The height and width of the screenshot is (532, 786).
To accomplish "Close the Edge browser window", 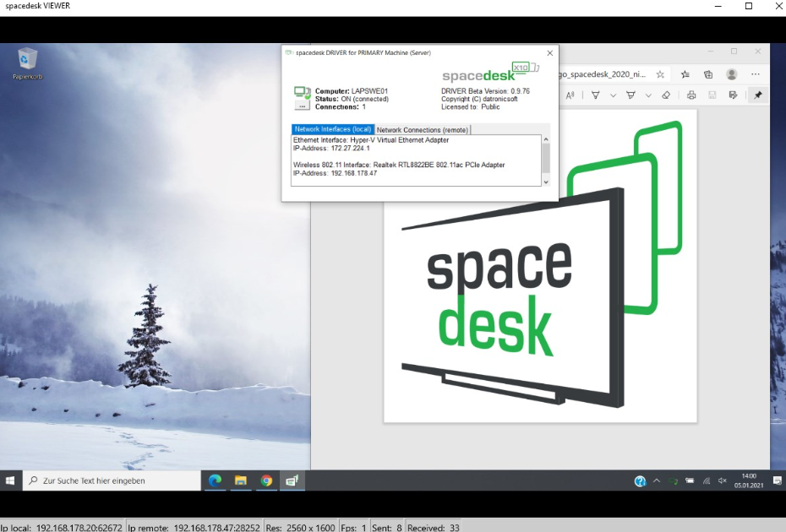I will click(758, 52).
